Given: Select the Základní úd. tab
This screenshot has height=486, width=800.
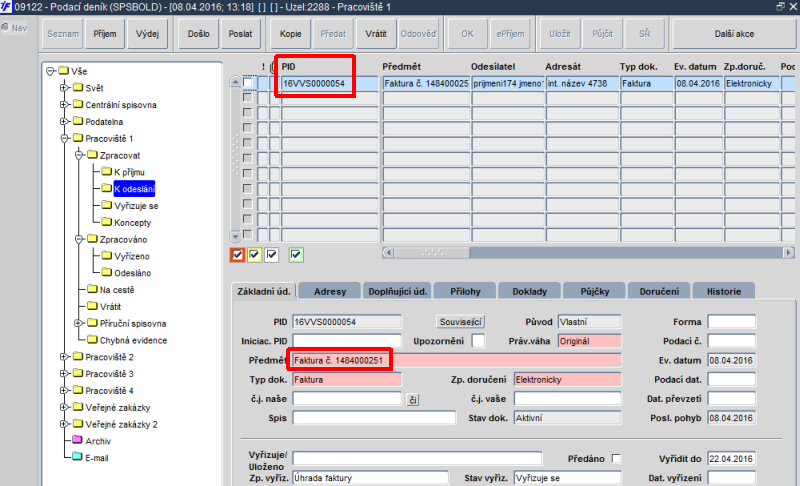Looking at the screenshot, I should tap(264, 291).
